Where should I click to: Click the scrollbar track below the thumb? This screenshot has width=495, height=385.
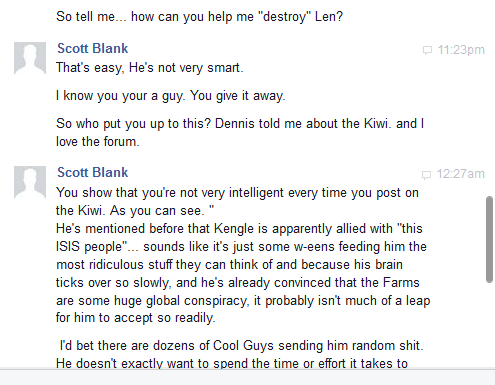[x=489, y=325]
